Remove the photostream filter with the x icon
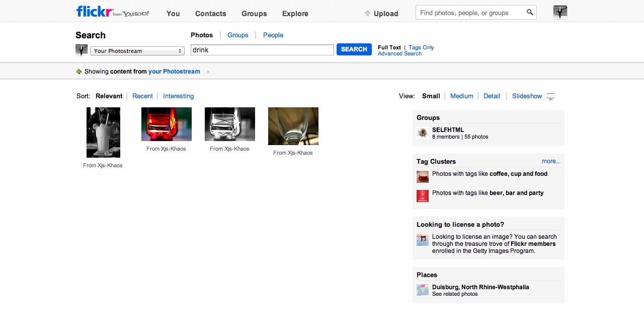The height and width of the screenshot is (326, 644). coord(208,72)
